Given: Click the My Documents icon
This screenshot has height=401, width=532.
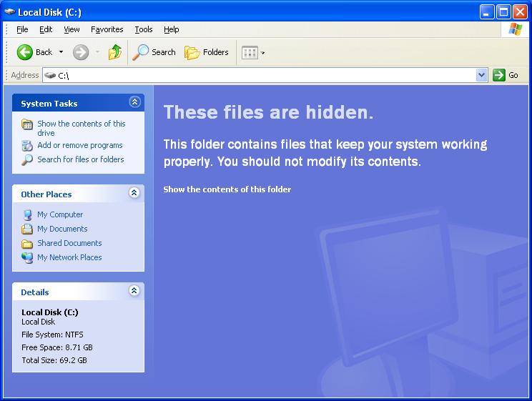Looking at the screenshot, I should [27, 229].
